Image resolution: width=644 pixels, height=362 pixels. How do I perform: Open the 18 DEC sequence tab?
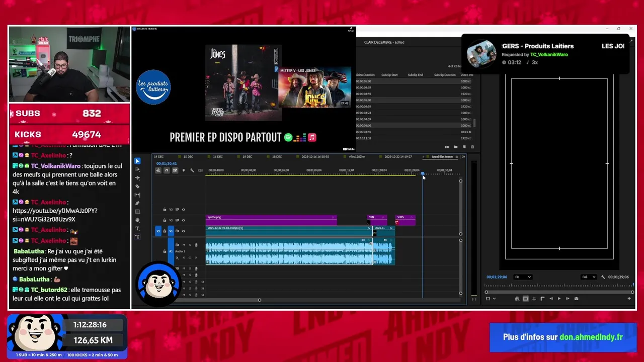click(277, 157)
